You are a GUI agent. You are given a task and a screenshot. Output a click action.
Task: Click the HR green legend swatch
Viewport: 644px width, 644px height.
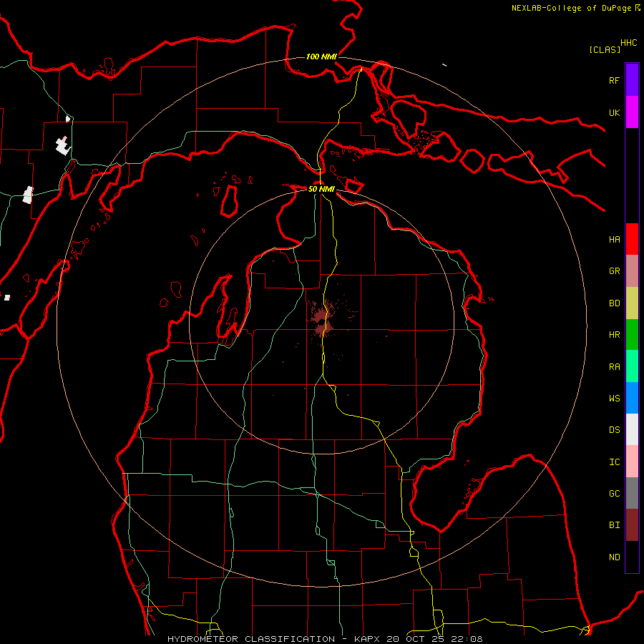(632, 335)
